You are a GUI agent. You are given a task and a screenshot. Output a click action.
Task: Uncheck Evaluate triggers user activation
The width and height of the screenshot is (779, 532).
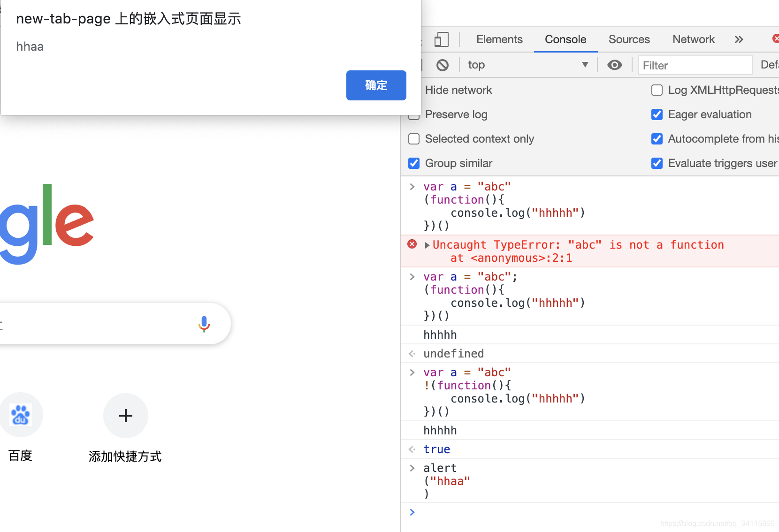pyautogui.click(x=657, y=163)
